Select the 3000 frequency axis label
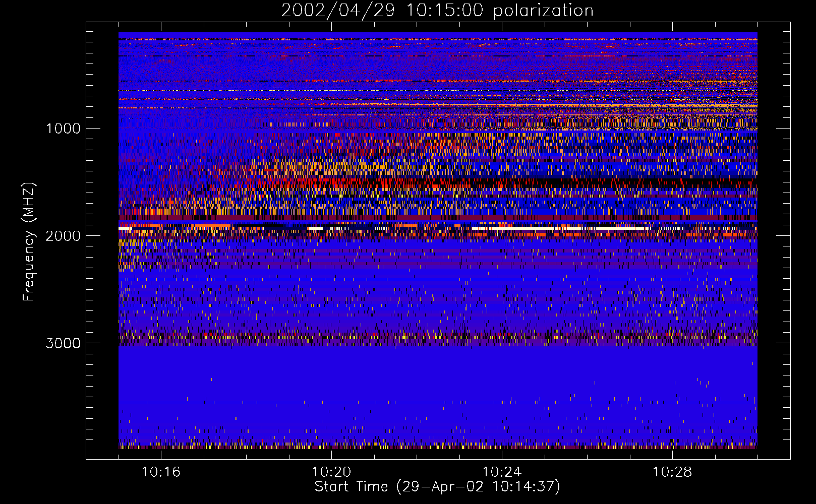The image size is (816, 504). pos(63,343)
